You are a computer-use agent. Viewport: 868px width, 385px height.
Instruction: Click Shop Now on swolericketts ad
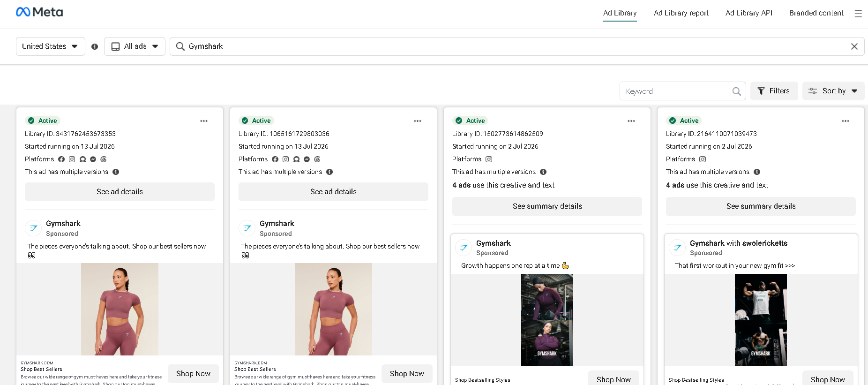click(828, 379)
